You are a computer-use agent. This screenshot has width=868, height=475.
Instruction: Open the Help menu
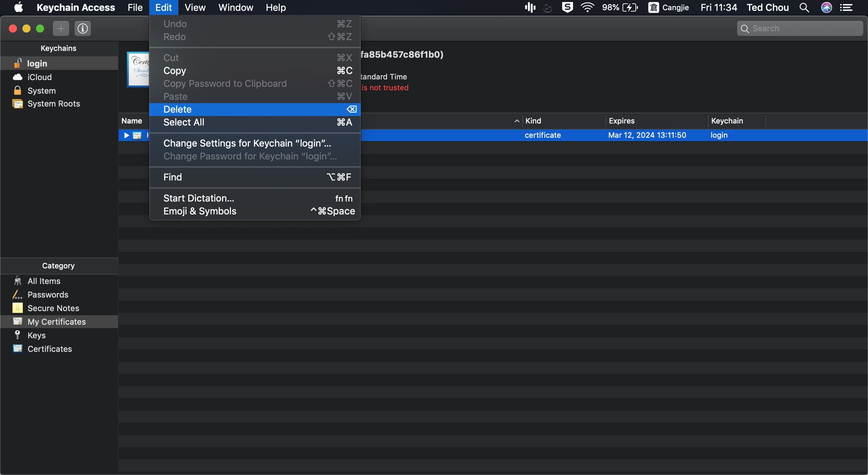point(276,7)
